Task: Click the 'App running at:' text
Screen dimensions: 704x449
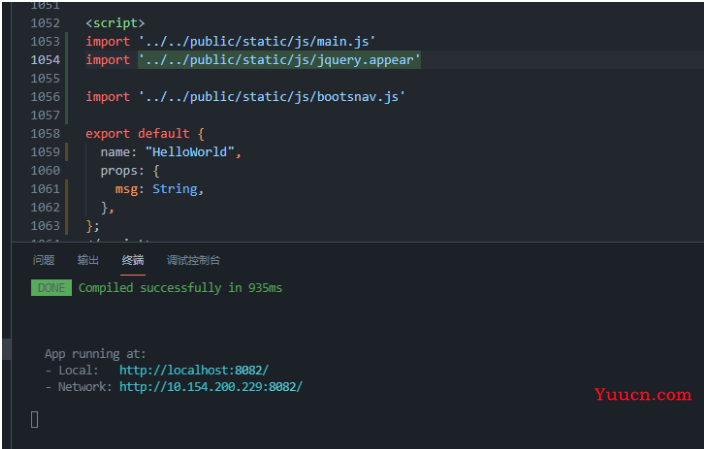Action: coord(95,354)
